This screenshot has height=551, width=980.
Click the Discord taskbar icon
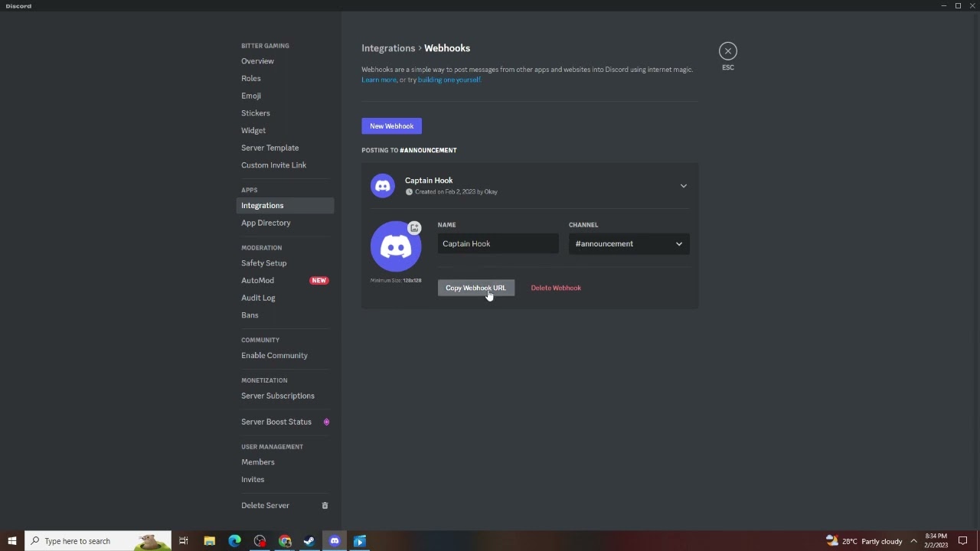coord(335,541)
